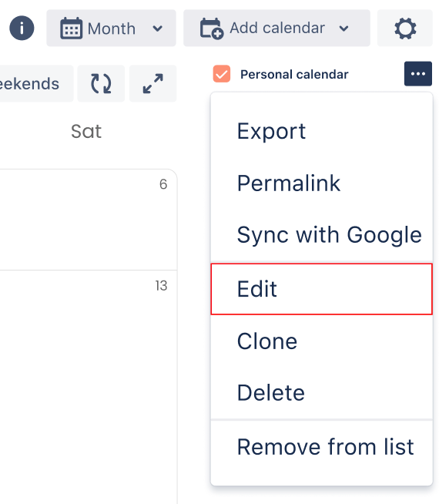Open the three-dot calendar menu
The width and height of the screenshot is (439, 504).
(417, 74)
